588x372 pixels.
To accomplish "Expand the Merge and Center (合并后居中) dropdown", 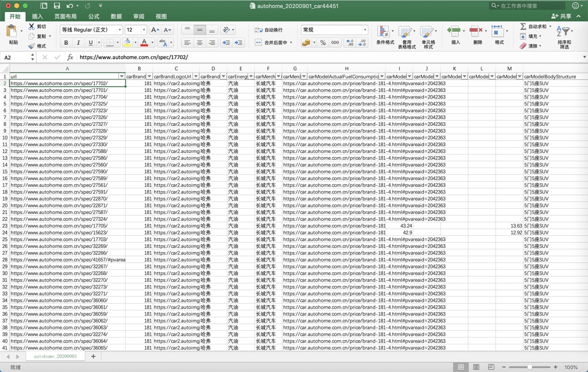I will 291,43.
